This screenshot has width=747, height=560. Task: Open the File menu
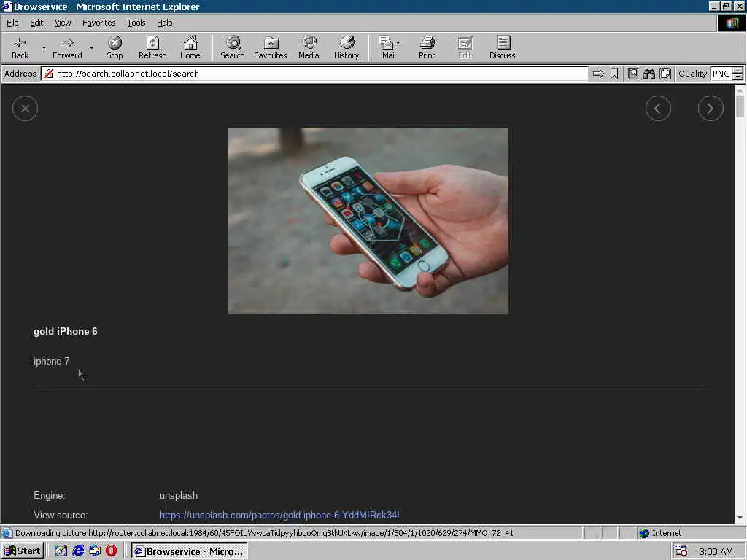pyautogui.click(x=12, y=23)
